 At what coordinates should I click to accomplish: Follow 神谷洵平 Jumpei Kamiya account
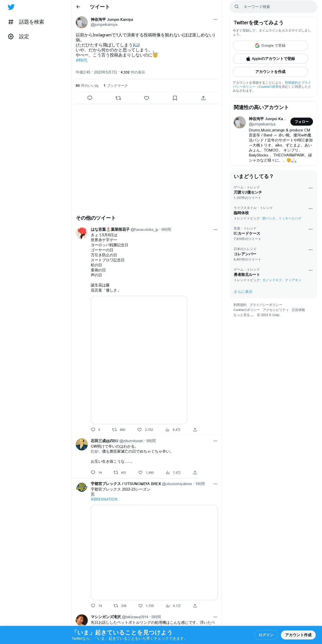pos(302,122)
